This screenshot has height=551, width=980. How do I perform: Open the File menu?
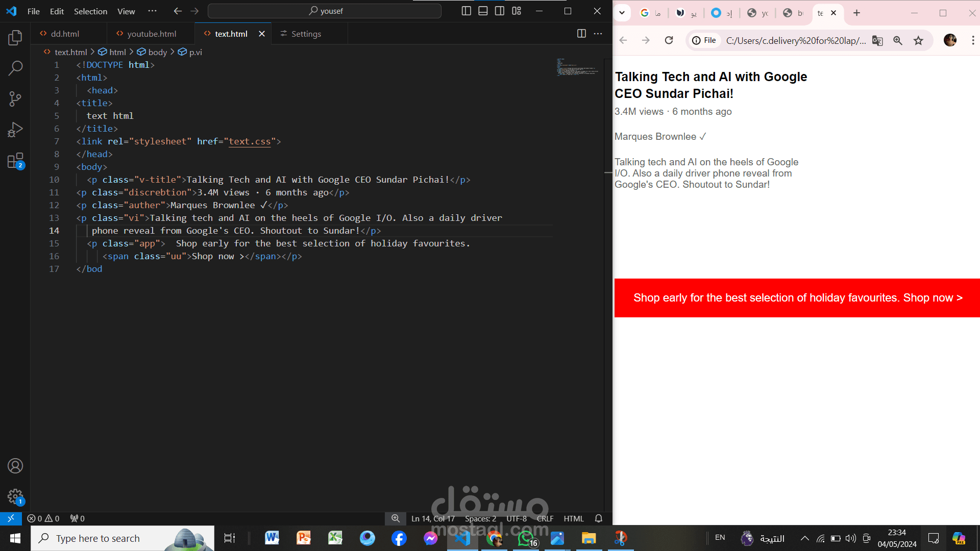click(33, 11)
